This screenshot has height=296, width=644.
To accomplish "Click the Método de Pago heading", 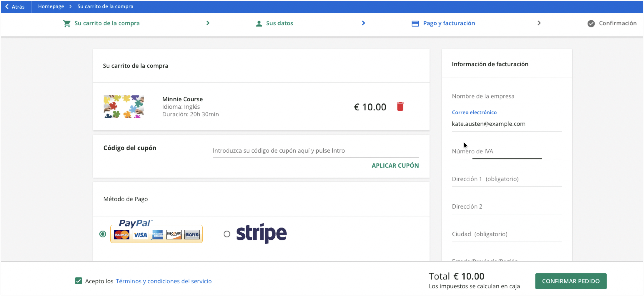I will (125, 199).
